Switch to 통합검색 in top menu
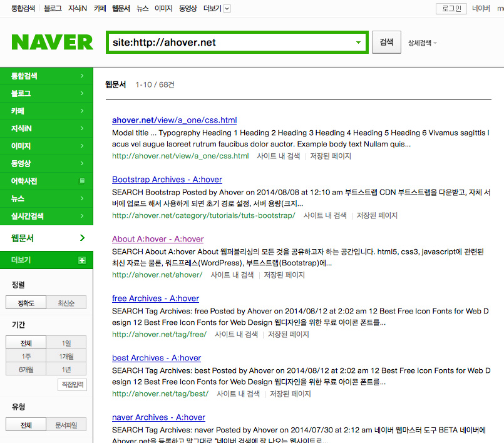The height and width of the screenshot is (443, 504). click(x=23, y=8)
